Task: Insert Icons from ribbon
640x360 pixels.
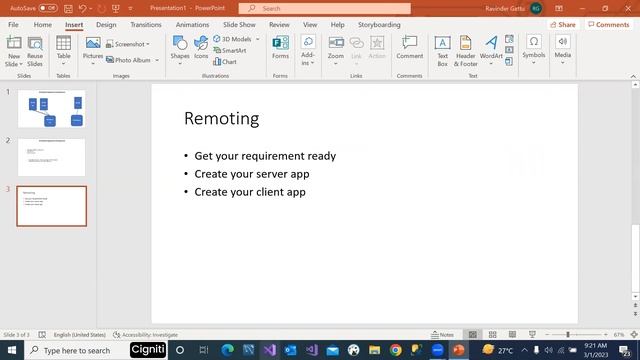Action: coord(201,48)
